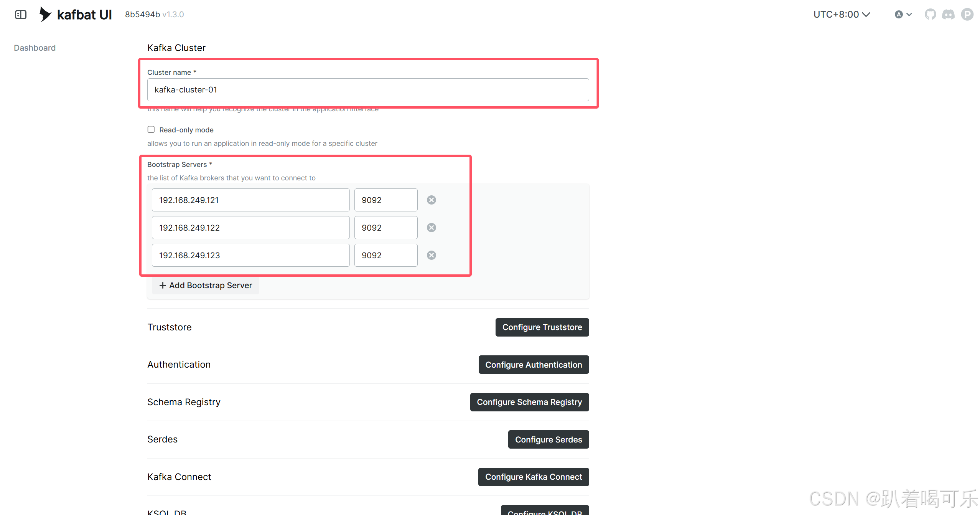The width and height of the screenshot is (980, 515).
Task: Edit host field 192.168.249.122
Action: pyautogui.click(x=250, y=228)
